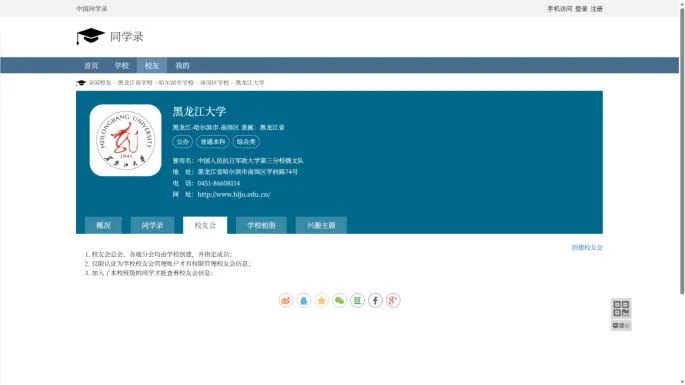
Task: Open the Heilongjiang University logo
Action: click(x=125, y=140)
